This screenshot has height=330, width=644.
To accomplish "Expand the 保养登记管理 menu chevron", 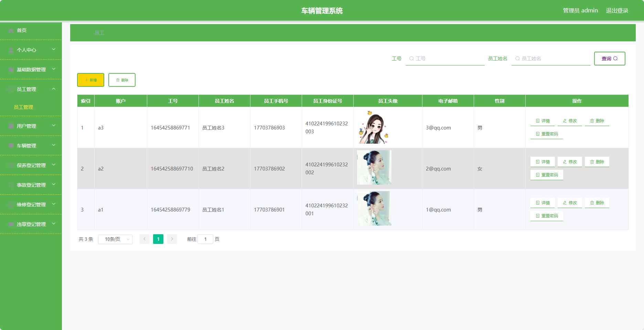I will tap(54, 165).
